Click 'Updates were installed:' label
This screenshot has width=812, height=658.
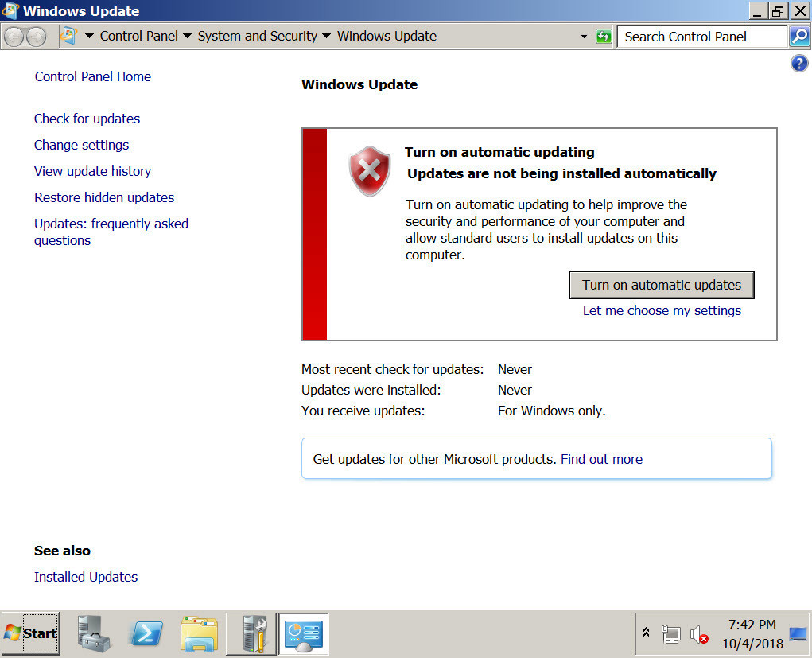tap(371, 390)
